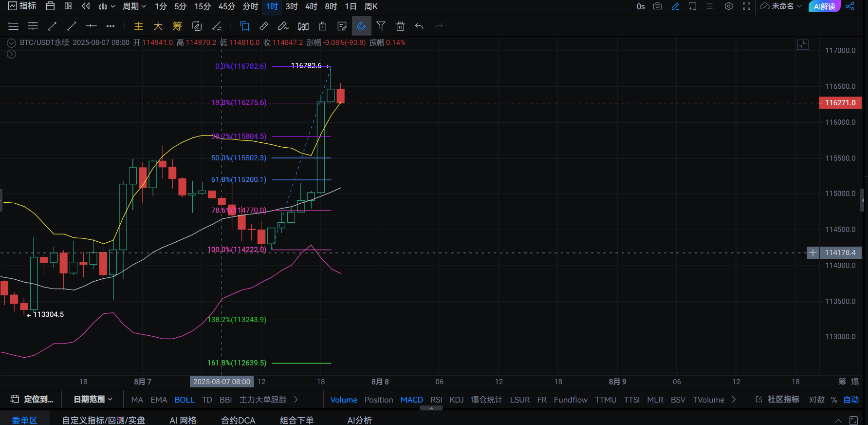Click the blue drawings layers icon
The width and height of the screenshot is (868, 425).
click(x=245, y=26)
